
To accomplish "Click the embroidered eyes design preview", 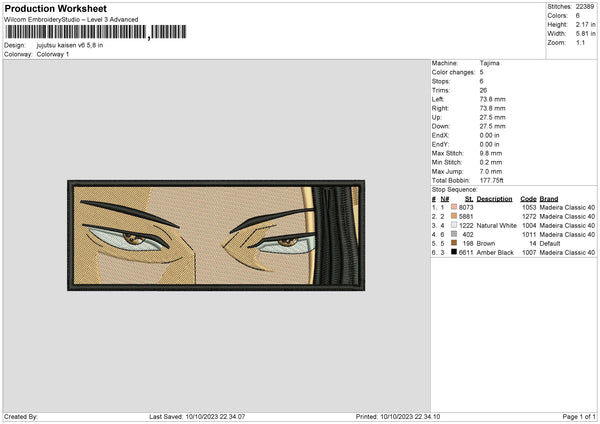I will pyautogui.click(x=216, y=235).
